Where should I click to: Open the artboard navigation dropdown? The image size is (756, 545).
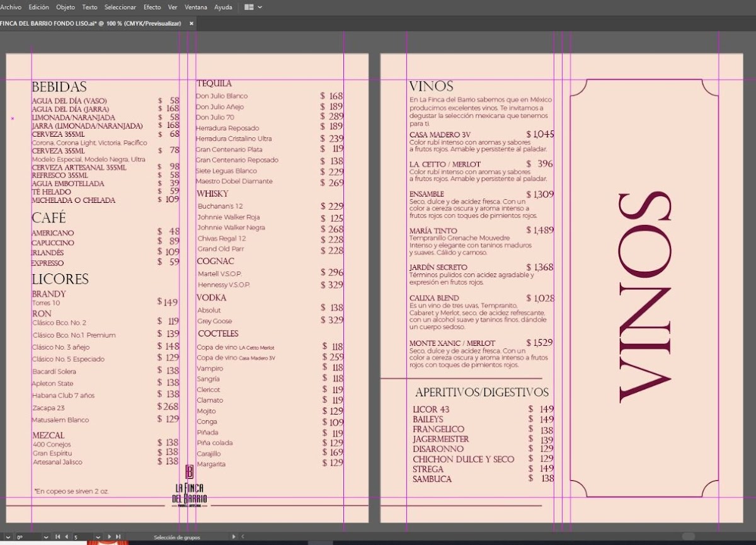pyautogui.click(x=98, y=537)
